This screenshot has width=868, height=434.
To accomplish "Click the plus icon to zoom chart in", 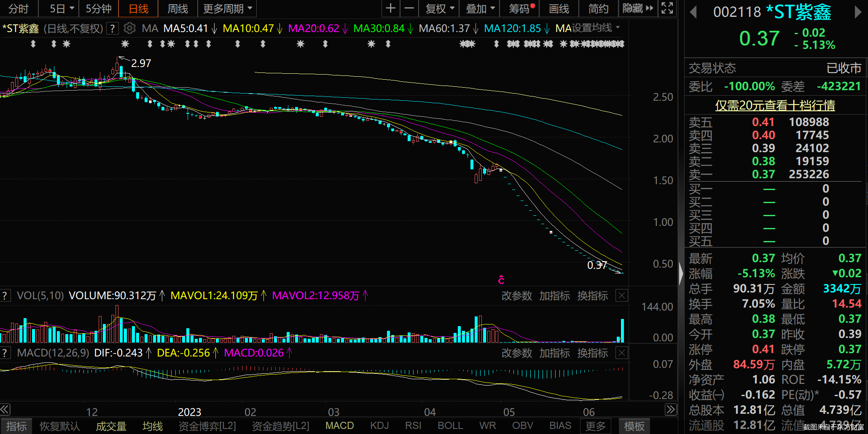I will click(x=390, y=8).
